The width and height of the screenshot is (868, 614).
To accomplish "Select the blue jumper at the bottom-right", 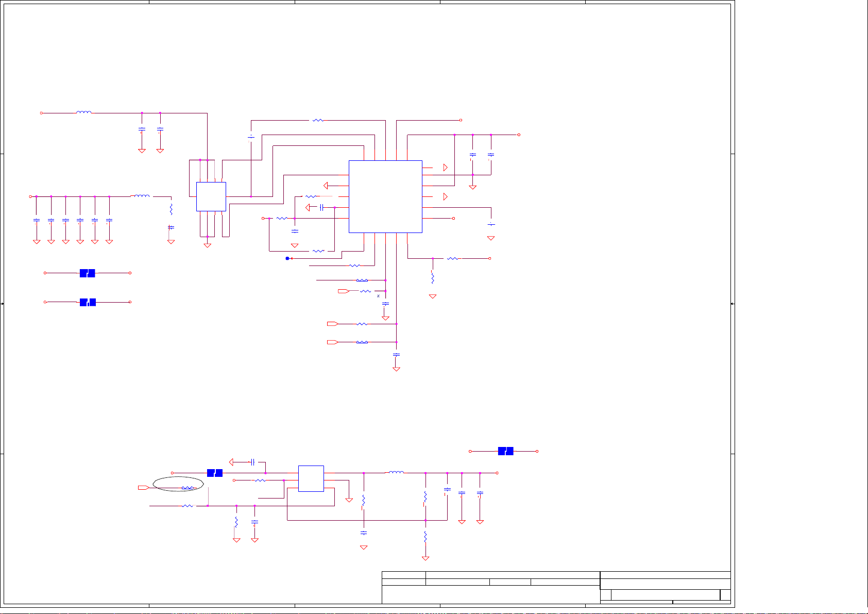I will (505, 452).
